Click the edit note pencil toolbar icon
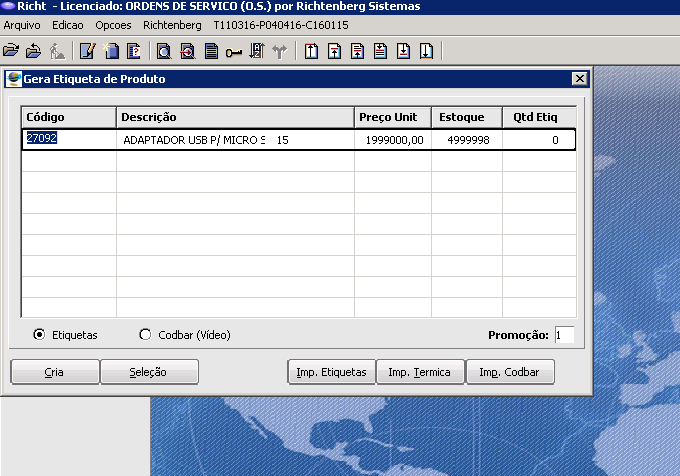The image size is (680, 476). point(87,51)
